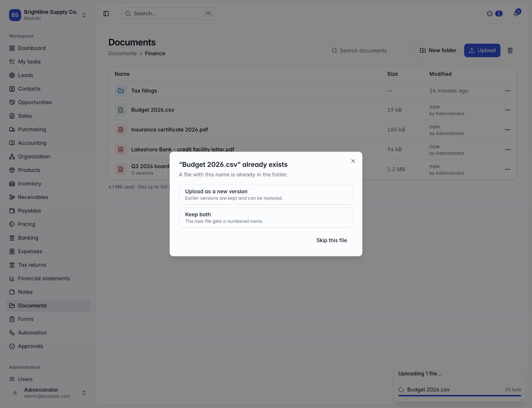Click the Approvals check icon in sidebar
532x408 pixels.
(12, 346)
